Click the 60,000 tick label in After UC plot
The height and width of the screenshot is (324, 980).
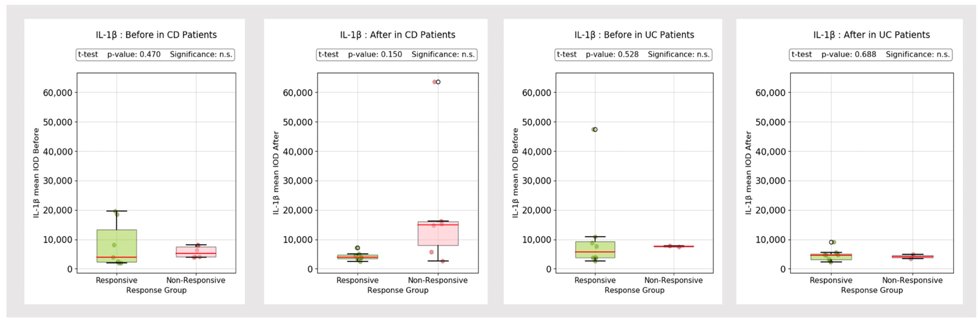tap(770, 93)
